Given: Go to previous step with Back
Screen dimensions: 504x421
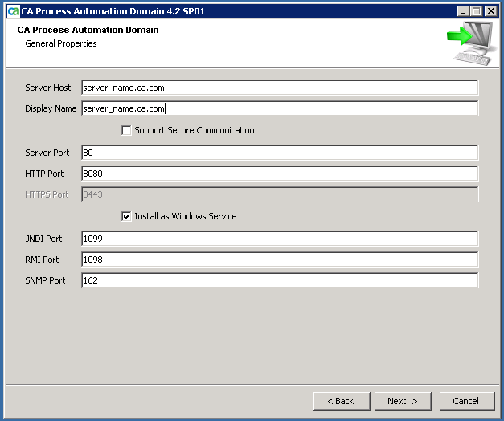Looking at the screenshot, I should pyautogui.click(x=342, y=401).
